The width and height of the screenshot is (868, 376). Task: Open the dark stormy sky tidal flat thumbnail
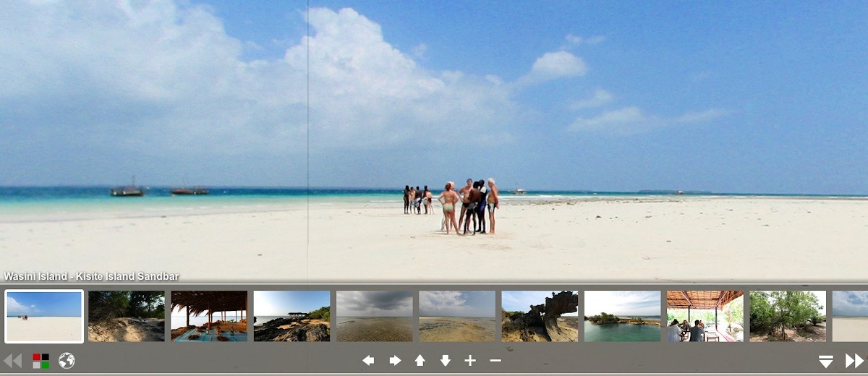click(374, 316)
